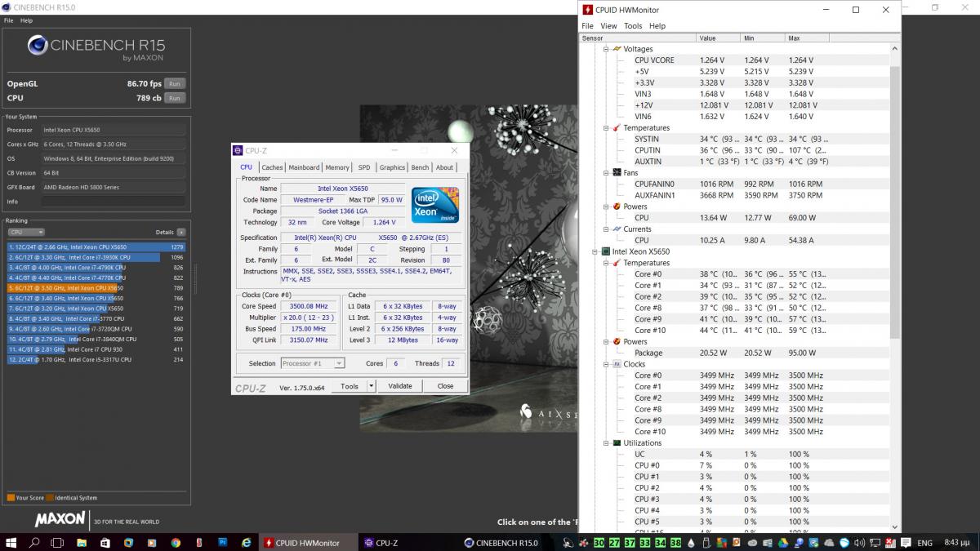
Task: Launch Google Chrome from the taskbar
Action: pos(176,542)
